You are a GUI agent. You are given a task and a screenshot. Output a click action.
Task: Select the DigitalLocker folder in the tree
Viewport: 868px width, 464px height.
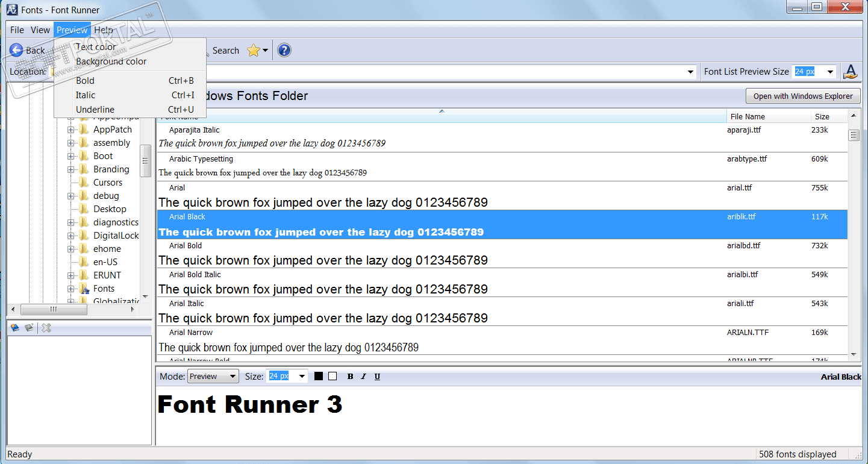pos(116,236)
